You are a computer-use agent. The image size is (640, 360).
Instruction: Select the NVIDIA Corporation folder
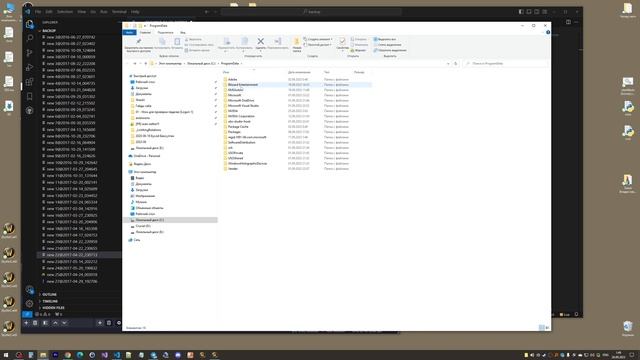pyautogui.click(x=241, y=116)
